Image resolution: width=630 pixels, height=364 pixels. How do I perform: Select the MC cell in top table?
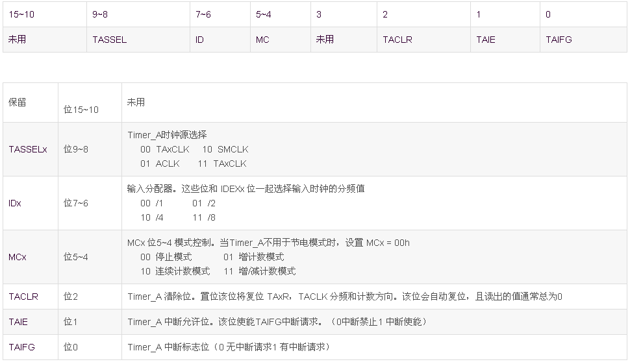[x=281, y=40]
